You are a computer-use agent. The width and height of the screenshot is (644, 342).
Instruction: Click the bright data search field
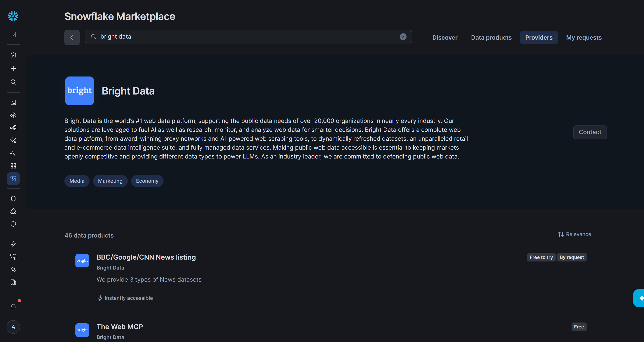tap(248, 37)
